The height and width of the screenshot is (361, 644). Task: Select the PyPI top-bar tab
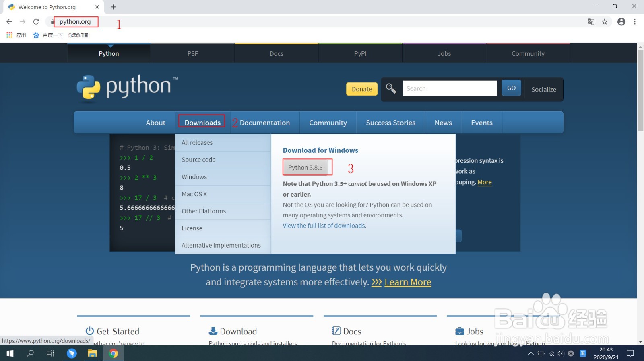[x=360, y=53]
